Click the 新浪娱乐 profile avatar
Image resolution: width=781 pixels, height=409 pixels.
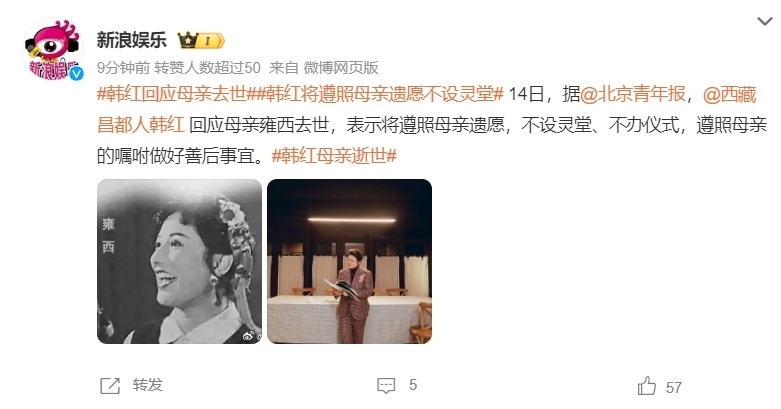pyautogui.click(x=52, y=49)
